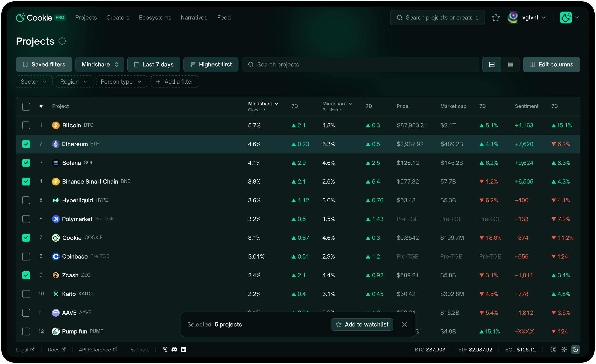Open the Creators nav item
Viewport: 596px width, 364px height.
(x=118, y=18)
